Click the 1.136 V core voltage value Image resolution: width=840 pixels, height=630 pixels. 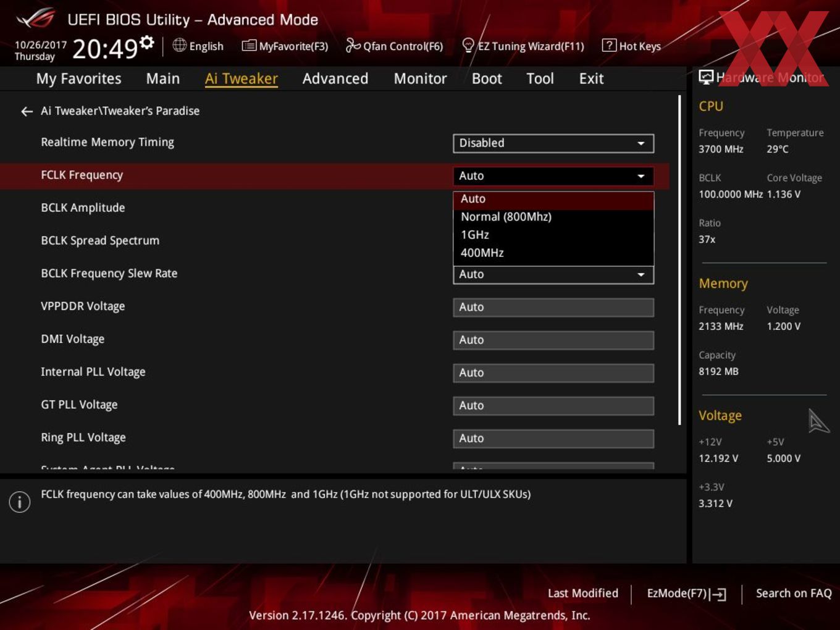point(784,194)
